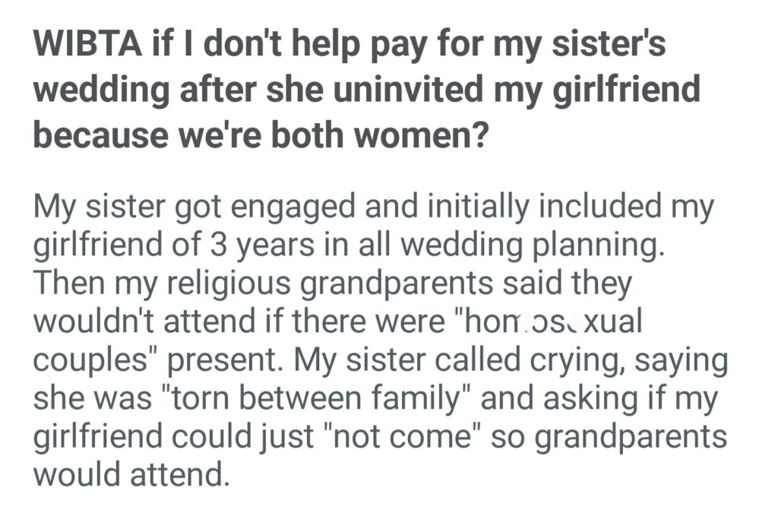
Task: Click the word "couples" before the closing quote
Action: [86, 360]
